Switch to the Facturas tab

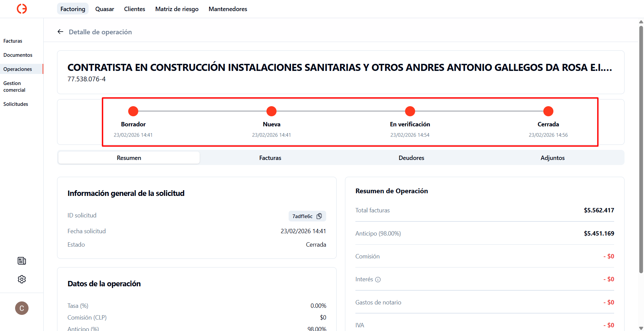click(270, 158)
